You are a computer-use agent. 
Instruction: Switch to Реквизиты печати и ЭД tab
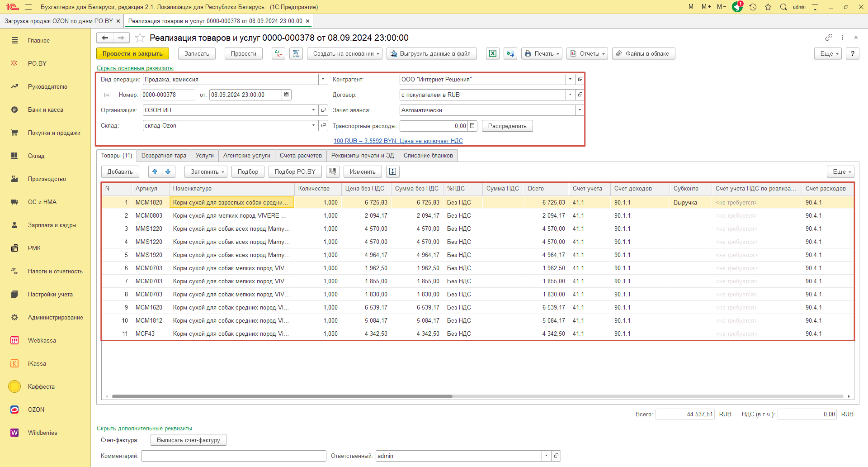[x=363, y=155]
